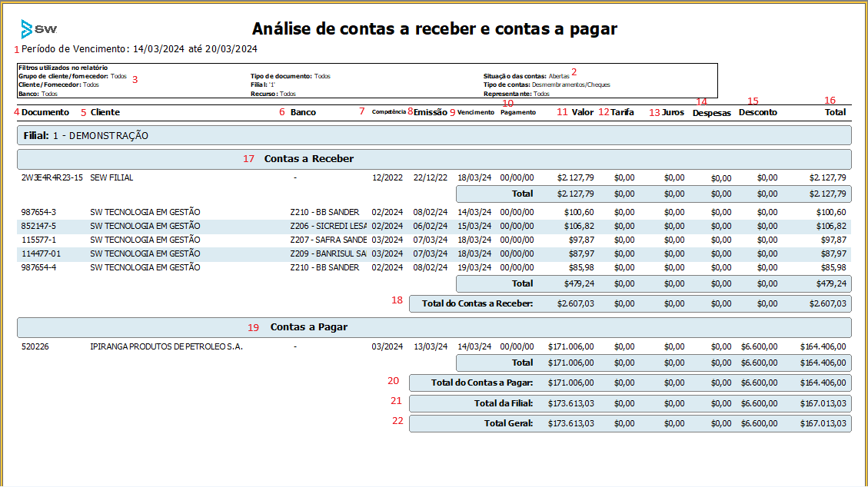Click the 'Tipo de documento: Todos' filter
This screenshot has width=868, height=487.
click(x=290, y=76)
